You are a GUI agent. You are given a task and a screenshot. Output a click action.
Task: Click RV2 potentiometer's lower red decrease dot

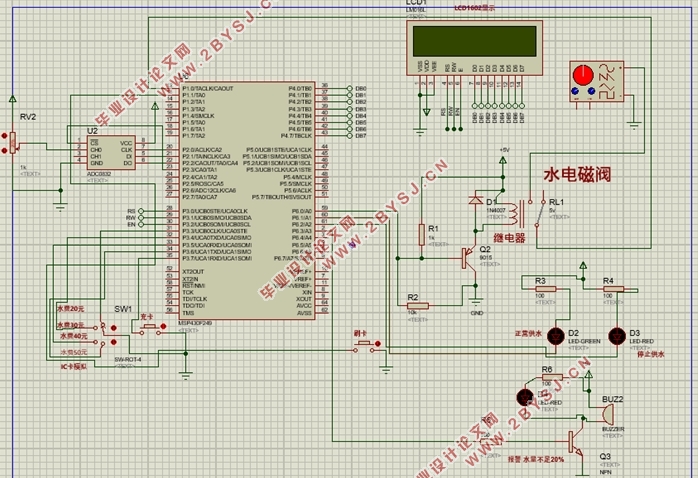click(4, 151)
